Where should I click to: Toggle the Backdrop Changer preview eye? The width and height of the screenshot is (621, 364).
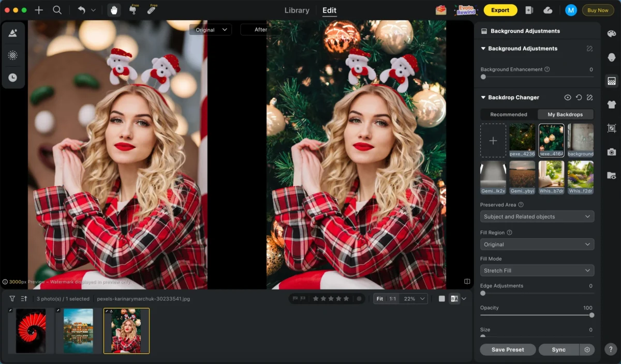568,97
